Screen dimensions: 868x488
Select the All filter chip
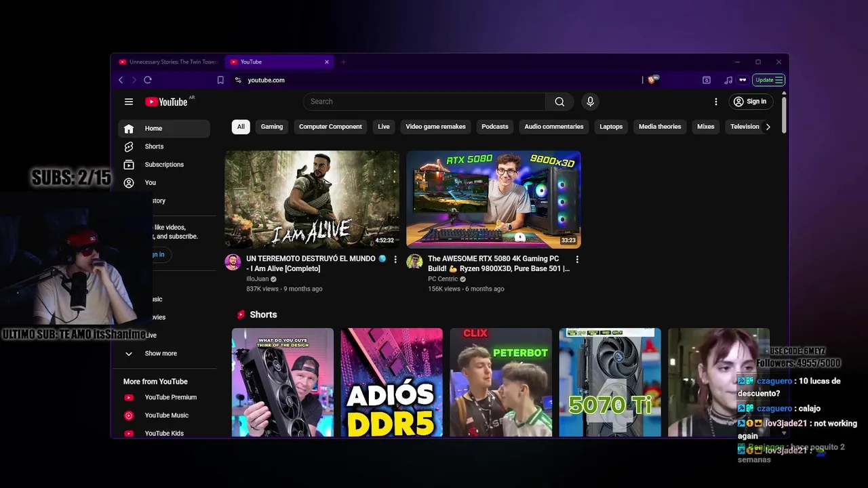[241, 127]
